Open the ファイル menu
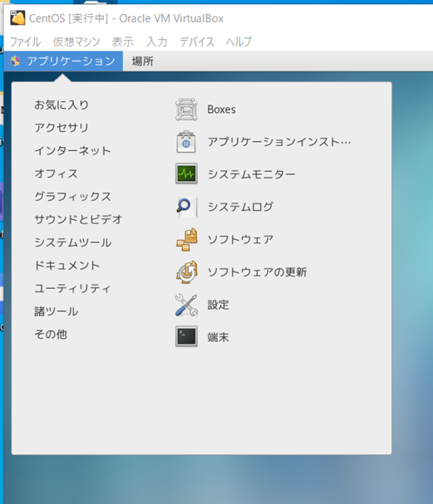The height and width of the screenshot is (504, 433). click(25, 42)
